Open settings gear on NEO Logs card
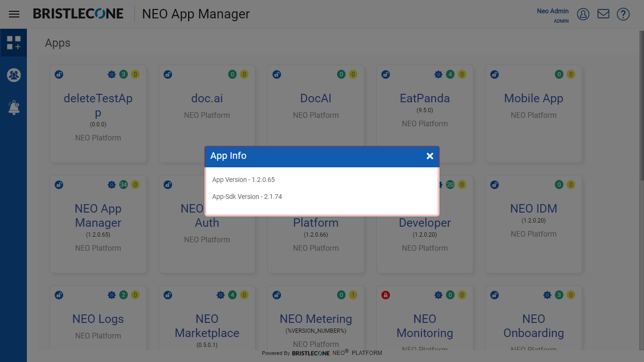The width and height of the screenshot is (644, 362). 112,295
